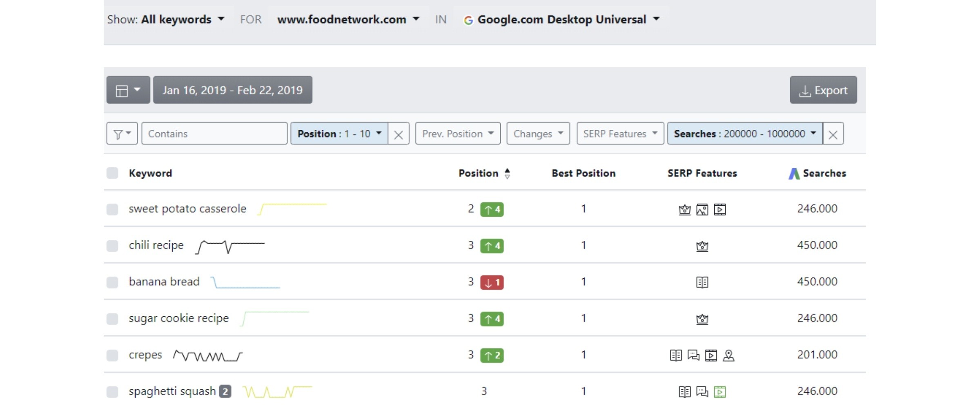This screenshot has height=413, width=980.
Task: Toggle the select-all checkbox in header
Action: 112,173
